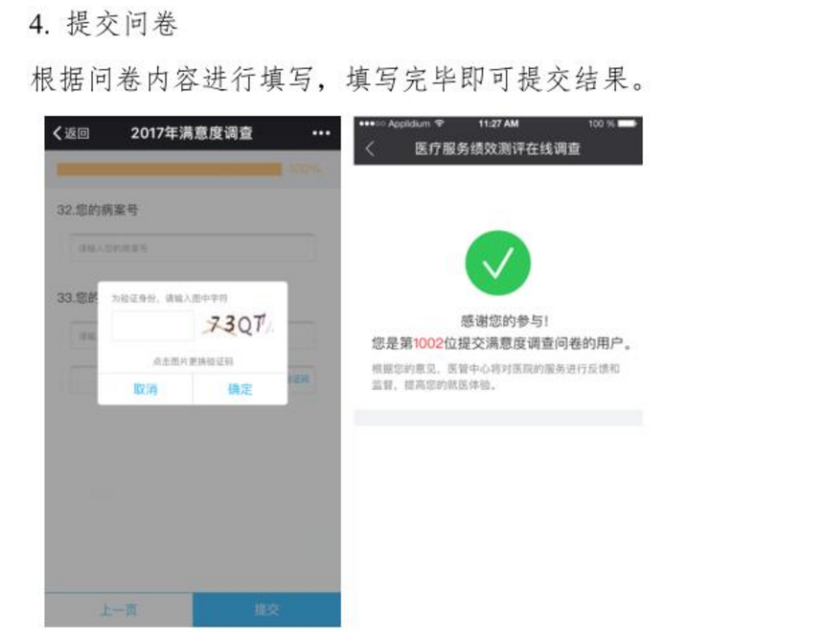Click the 点击图片更换验证码 hint text
The width and height of the screenshot is (825, 644).
coord(193,361)
